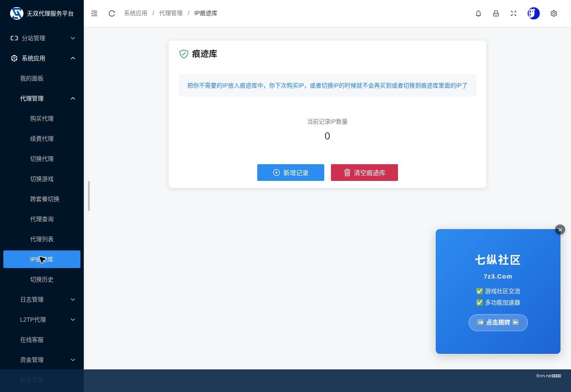The width and height of the screenshot is (571, 392).
Task: Click the 新增记录 button
Action: [291, 173]
